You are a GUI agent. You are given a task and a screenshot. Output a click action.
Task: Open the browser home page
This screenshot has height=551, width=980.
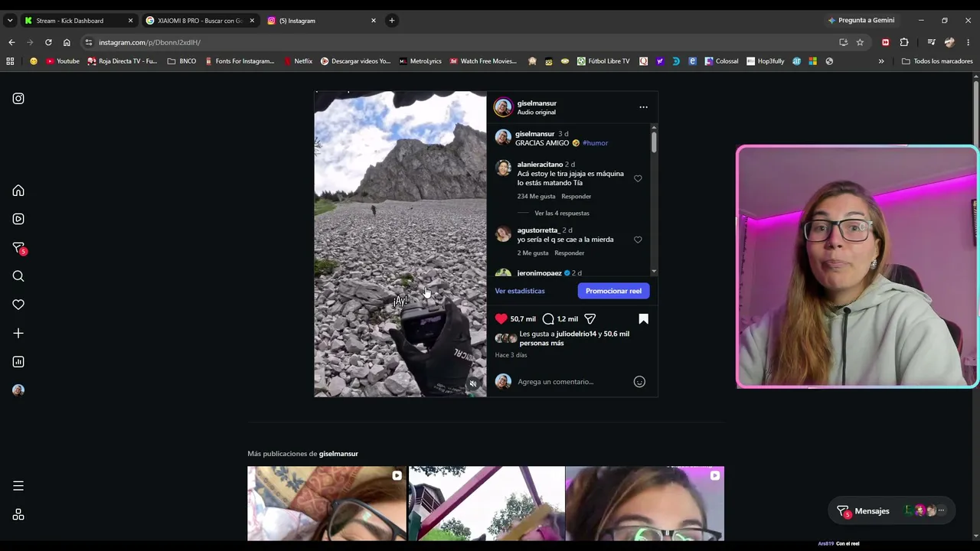[67, 42]
